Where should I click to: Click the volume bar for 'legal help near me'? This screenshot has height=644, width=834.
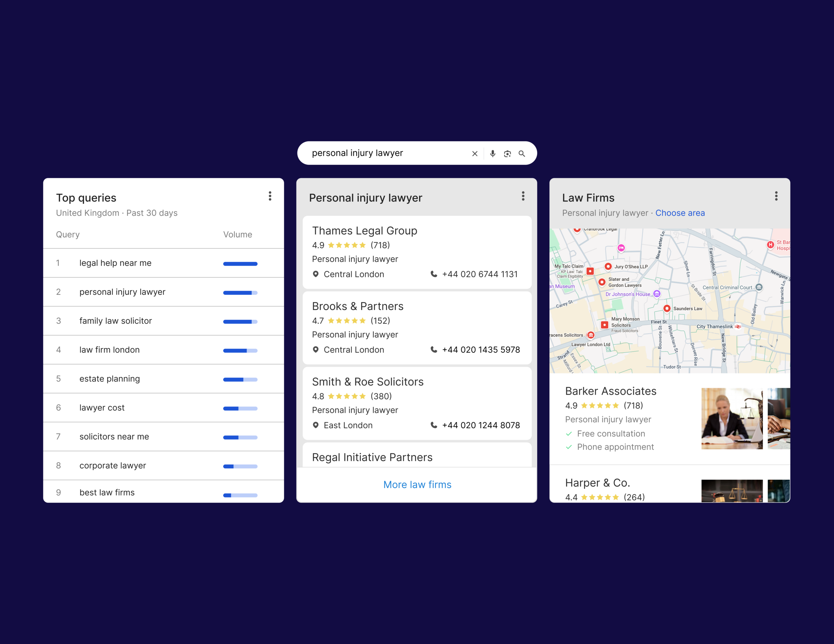(x=240, y=264)
